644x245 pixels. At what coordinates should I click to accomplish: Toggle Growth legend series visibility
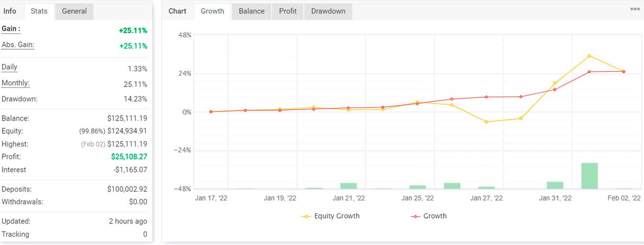point(429,216)
